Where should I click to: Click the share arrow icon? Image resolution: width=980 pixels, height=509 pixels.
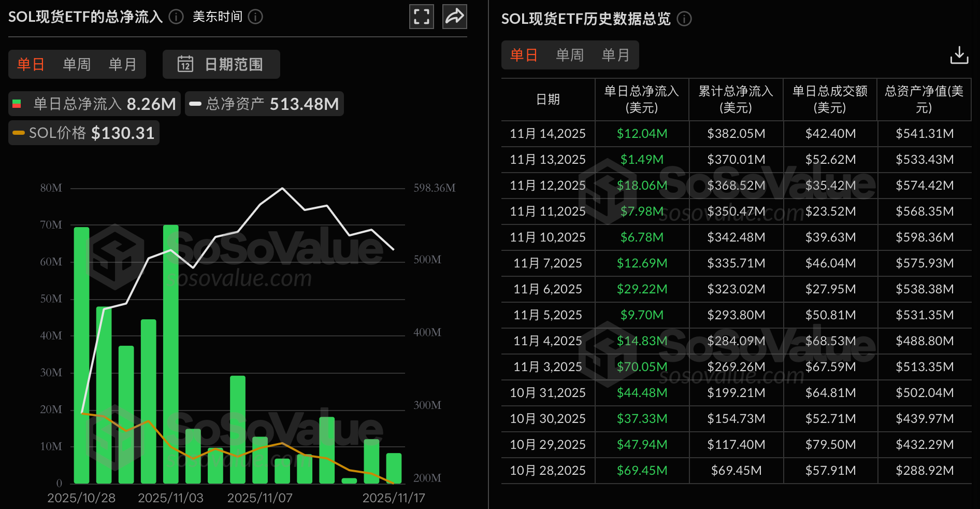point(454,17)
